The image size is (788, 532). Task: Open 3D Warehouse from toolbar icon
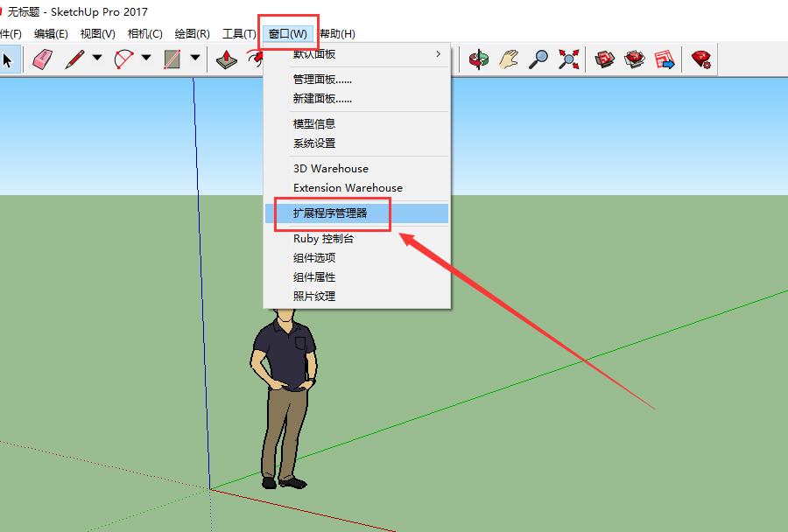tap(604, 59)
